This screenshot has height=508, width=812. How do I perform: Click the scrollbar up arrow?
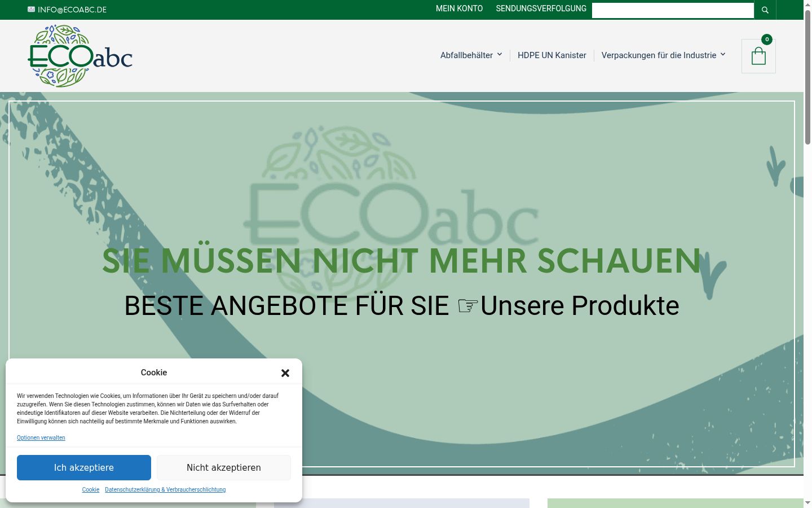coord(807,4)
